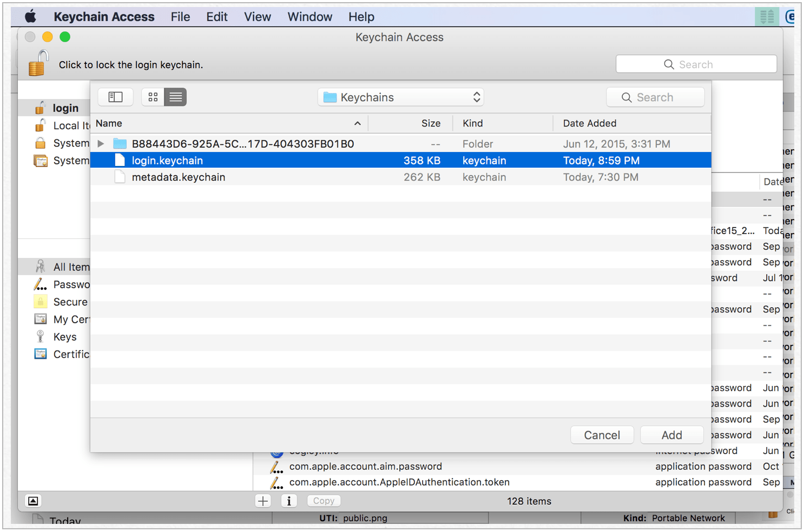
Task: Sort files by Name column
Action: pyautogui.click(x=229, y=123)
